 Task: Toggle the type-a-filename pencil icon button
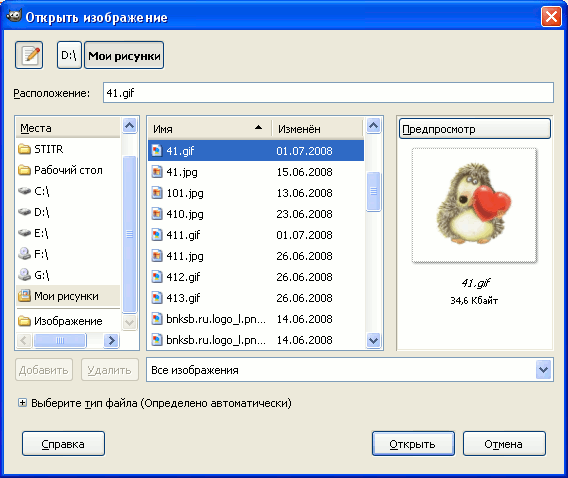(29, 55)
